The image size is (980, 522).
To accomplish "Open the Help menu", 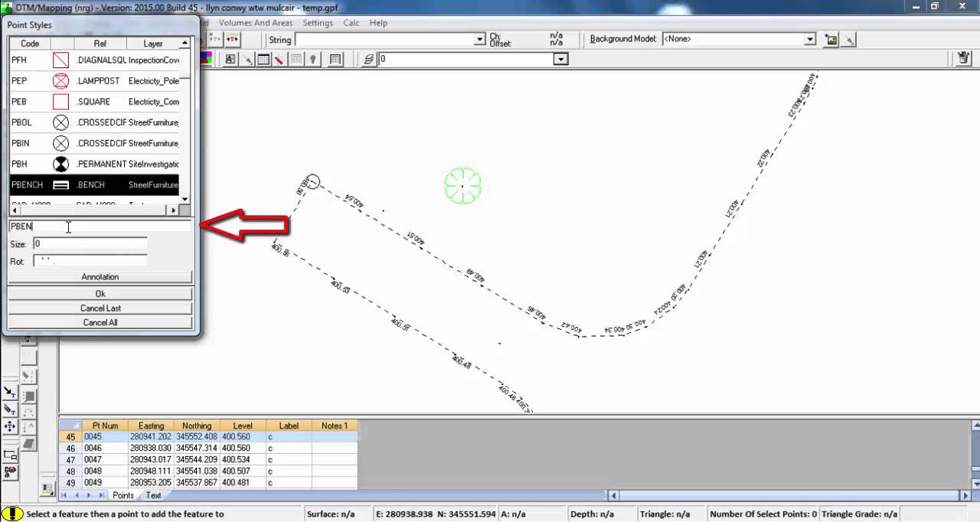I will (x=378, y=23).
